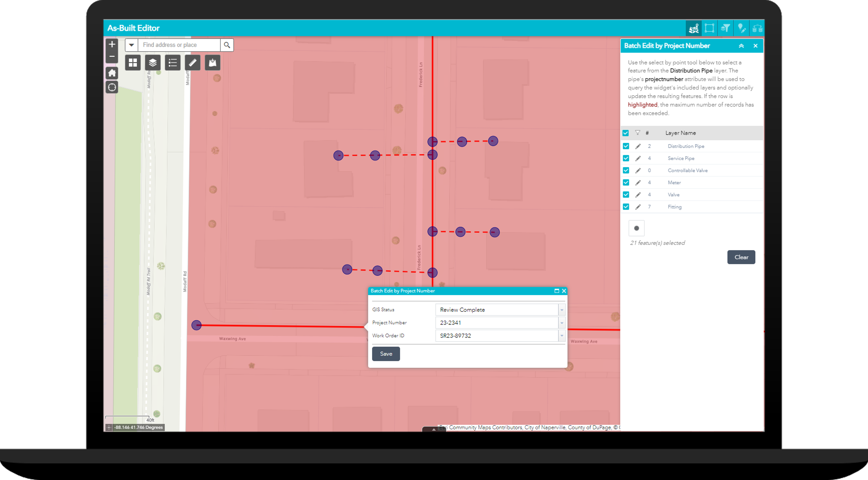Screen dimensions: 868x480
Task: Click the My Location crosshair button
Action: 111,87
